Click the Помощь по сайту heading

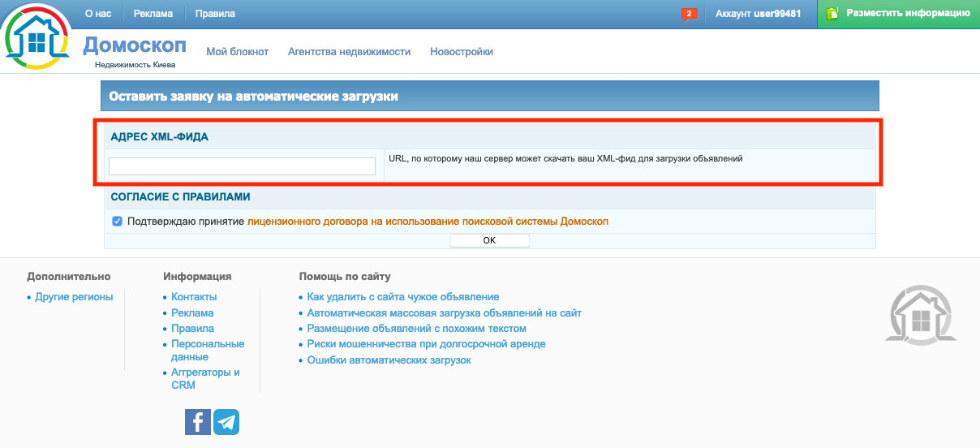tap(345, 277)
